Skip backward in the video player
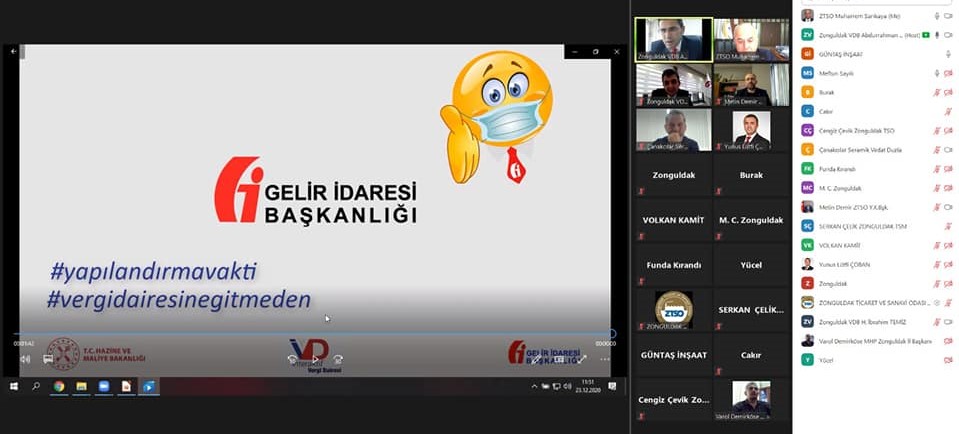This screenshot has width=959, height=434. pos(293,359)
